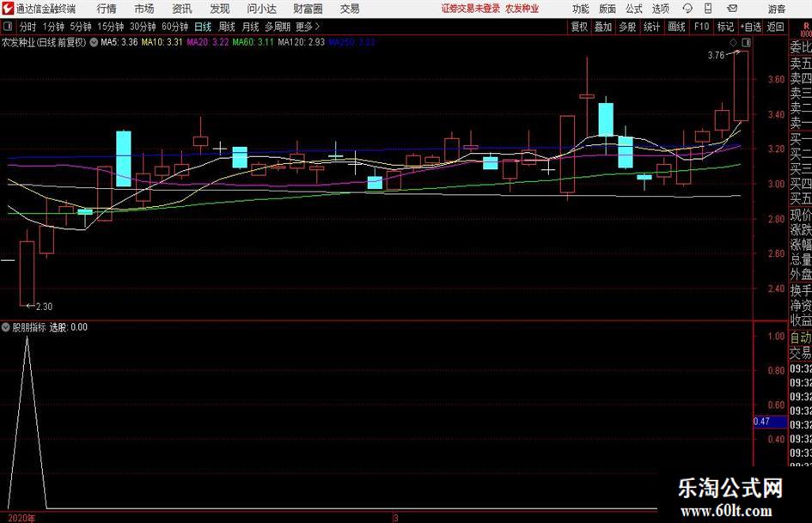The image size is (812, 523).
Task: Click the MA5: 3.36 value
Action: pyautogui.click(x=119, y=42)
